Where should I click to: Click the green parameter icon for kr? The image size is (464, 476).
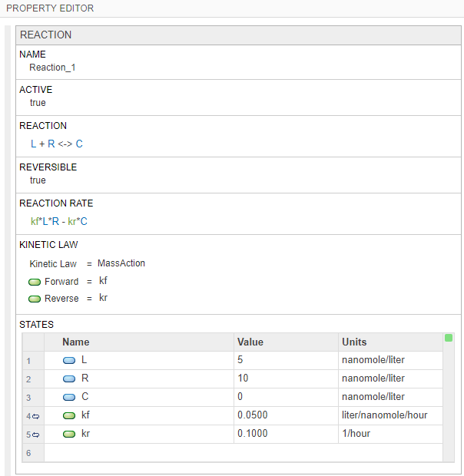(69, 434)
